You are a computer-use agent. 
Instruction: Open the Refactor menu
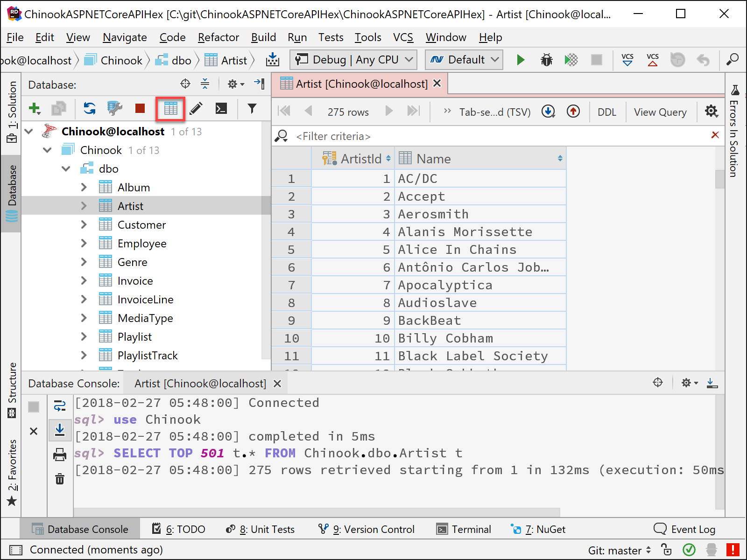point(218,37)
